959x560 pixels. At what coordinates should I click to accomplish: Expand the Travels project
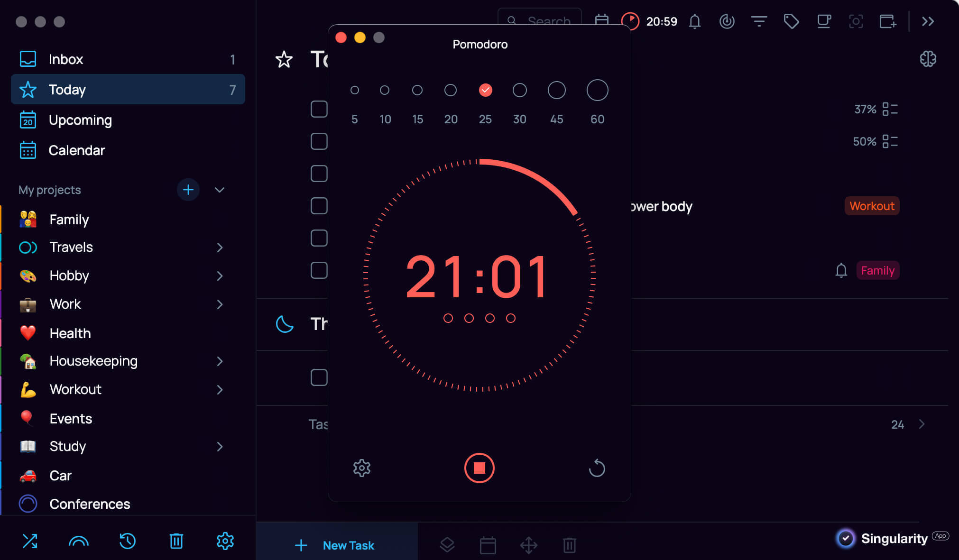[220, 248]
